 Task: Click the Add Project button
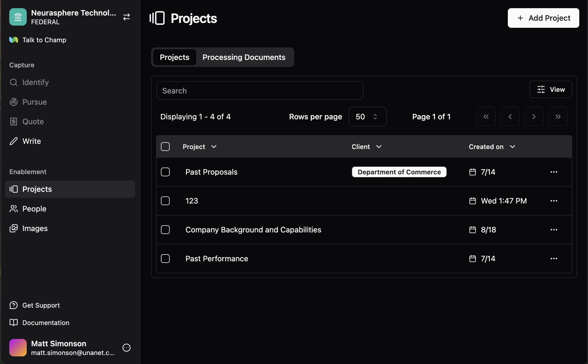click(543, 18)
